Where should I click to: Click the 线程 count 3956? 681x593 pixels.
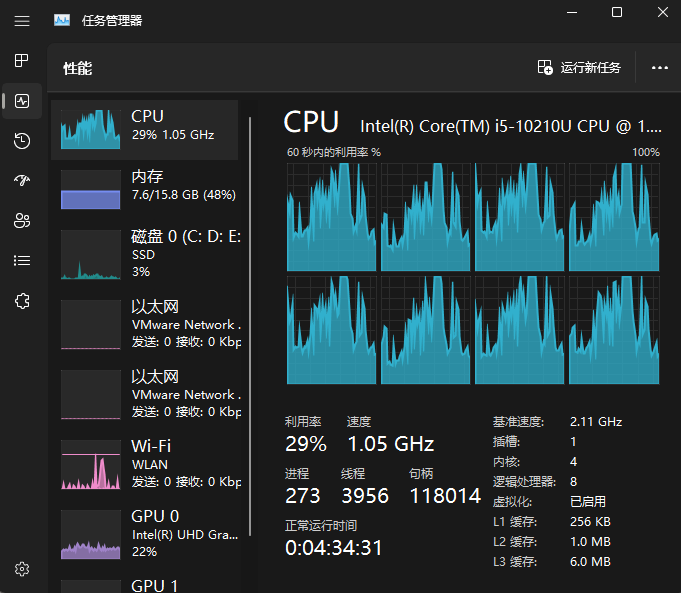pyautogui.click(x=365, y=496)
